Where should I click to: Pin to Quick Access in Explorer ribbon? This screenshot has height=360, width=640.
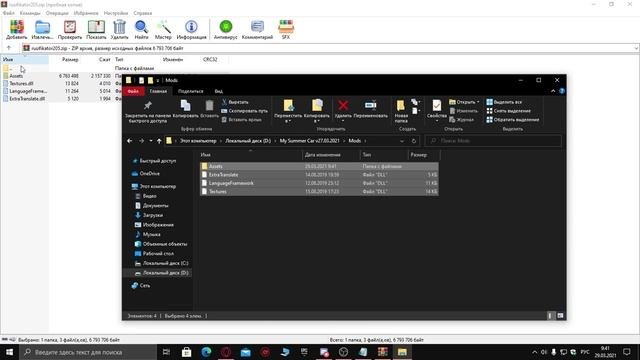point(148,111)
